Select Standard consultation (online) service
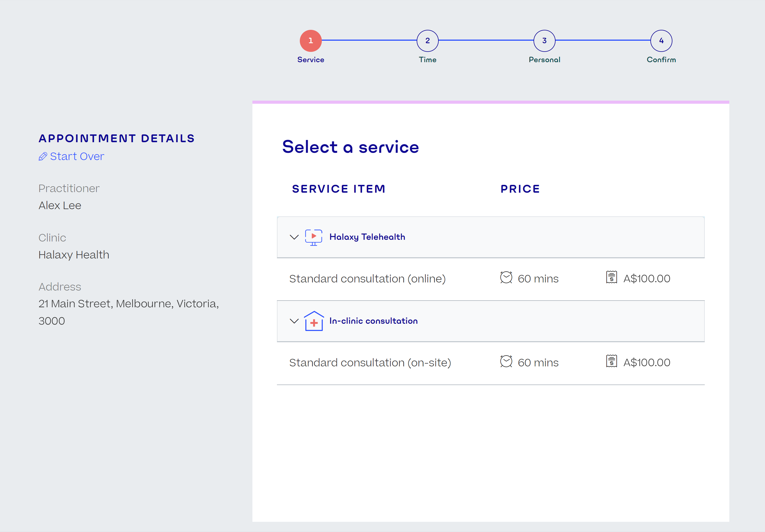Viewport: 765px width, 532px height. 367,279
